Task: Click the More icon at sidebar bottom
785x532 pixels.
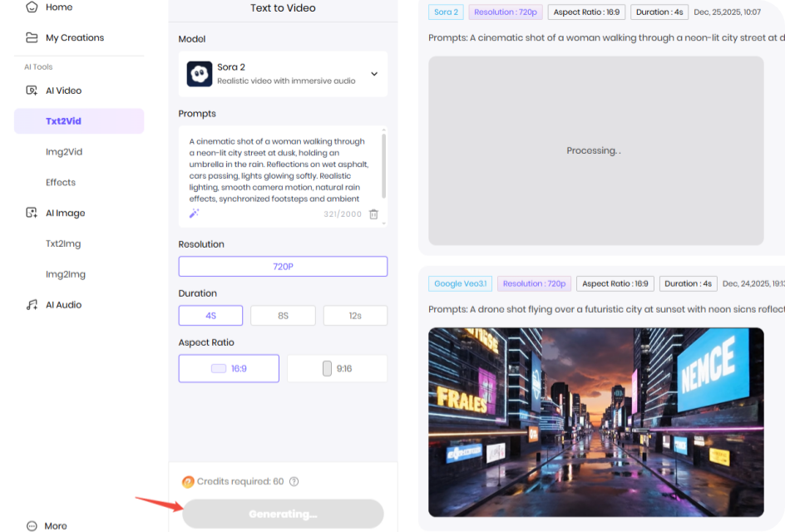Action: (32, 525)
